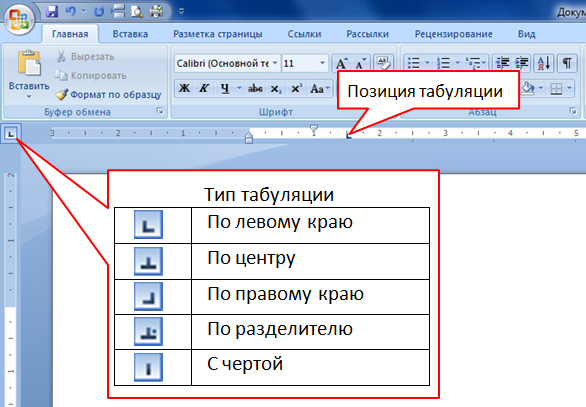Click the Вырезать button

pyautogui.click(x=86, y=57)
